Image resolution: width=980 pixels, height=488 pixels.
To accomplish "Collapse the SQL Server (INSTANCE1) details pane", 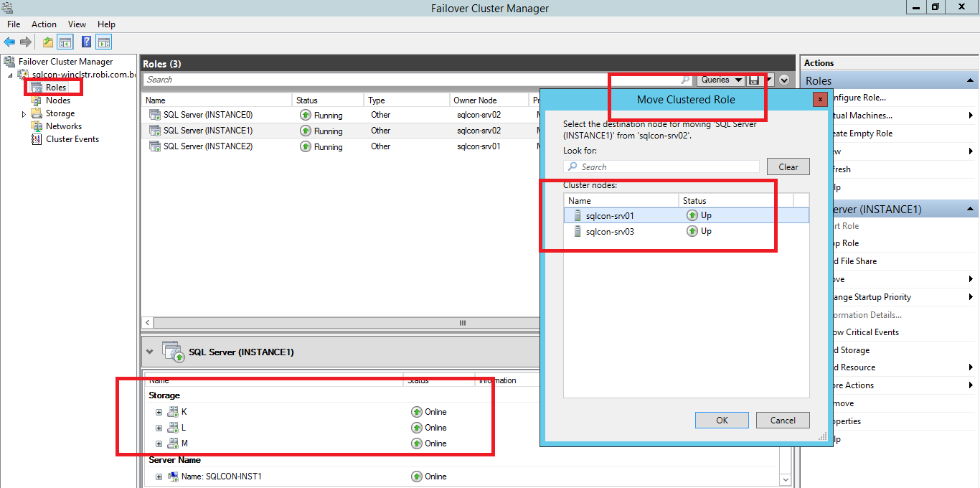I will (149, 352).
